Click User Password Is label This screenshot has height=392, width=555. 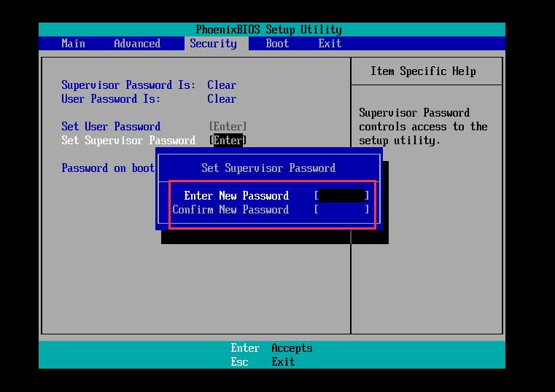pyautogui.click(x=111, y=98)
